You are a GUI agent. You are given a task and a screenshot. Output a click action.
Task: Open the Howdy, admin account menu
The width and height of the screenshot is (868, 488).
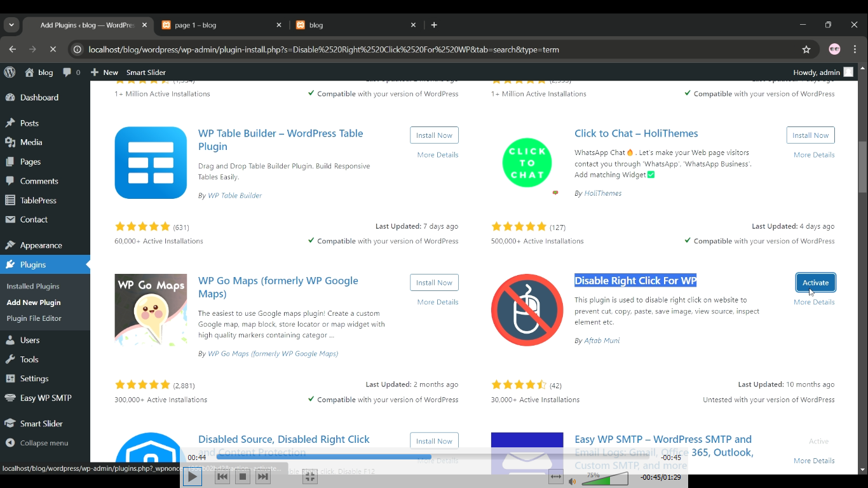coord(823,72)
